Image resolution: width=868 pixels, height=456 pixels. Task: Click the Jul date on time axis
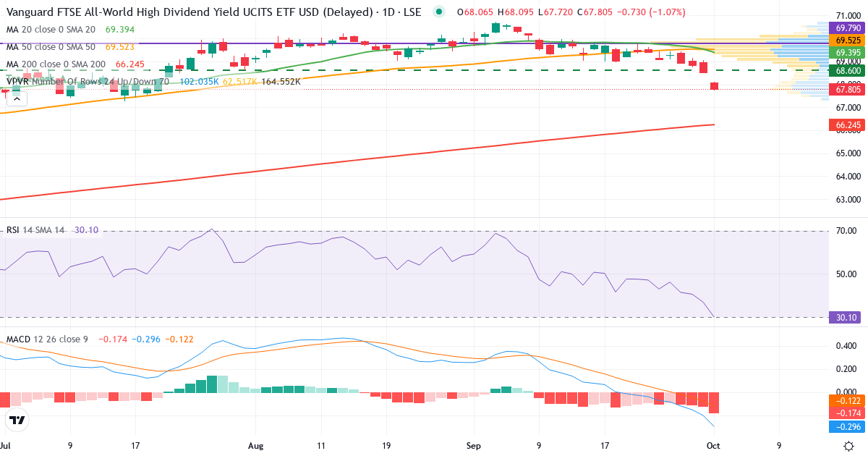(6, 446)
